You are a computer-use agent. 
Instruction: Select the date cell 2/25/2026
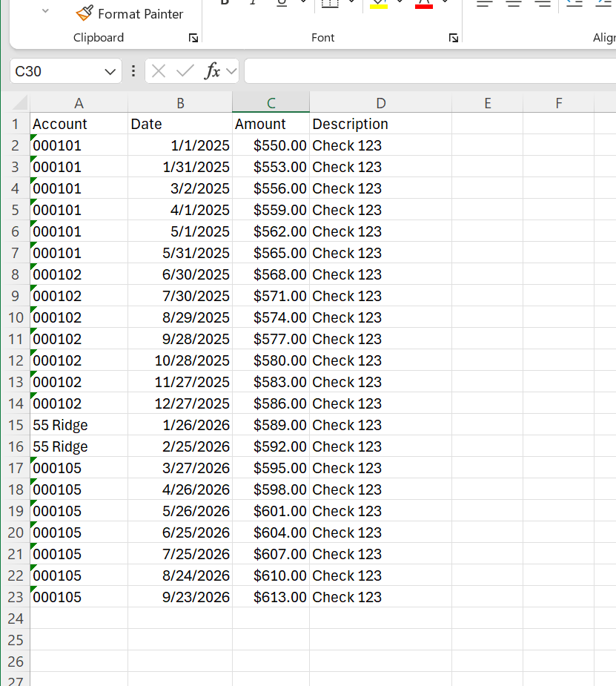click(180, 446)
